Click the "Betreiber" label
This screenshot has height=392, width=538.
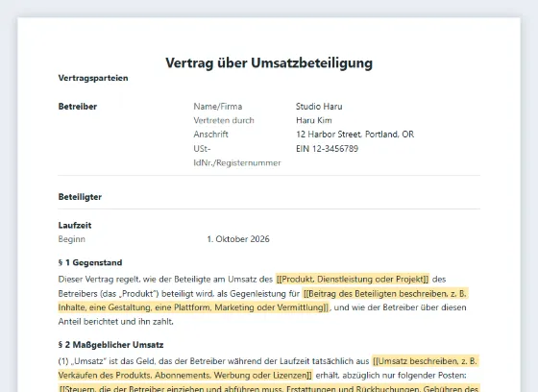click(78, 107)
